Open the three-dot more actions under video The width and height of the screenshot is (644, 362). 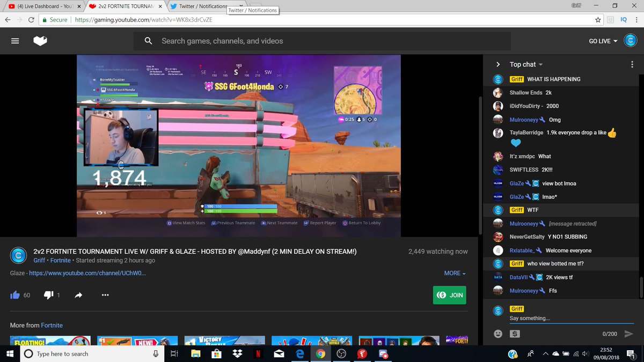pos(105,295)
